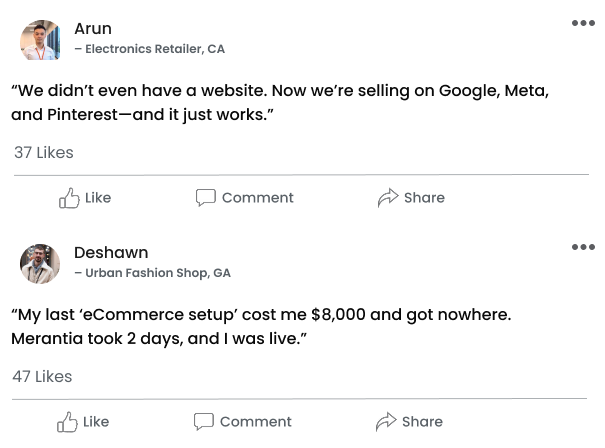Open Deshawn's profile picture
Image resolution: width=605 pixels, height=448 pixels.
point(40,263)
